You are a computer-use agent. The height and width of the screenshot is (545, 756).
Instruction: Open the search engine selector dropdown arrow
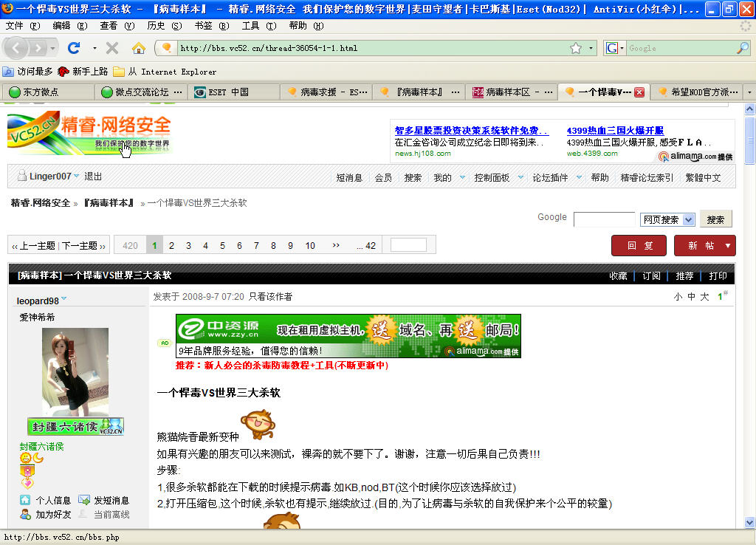coord(622,48)
